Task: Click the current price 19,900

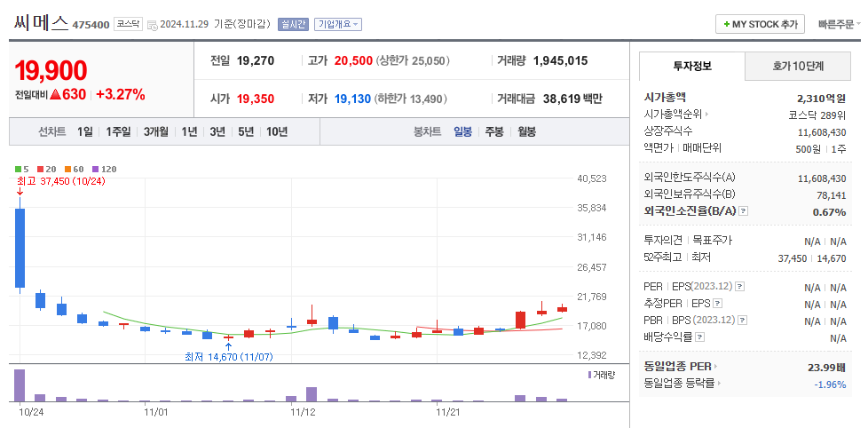Action: (51, 70)
